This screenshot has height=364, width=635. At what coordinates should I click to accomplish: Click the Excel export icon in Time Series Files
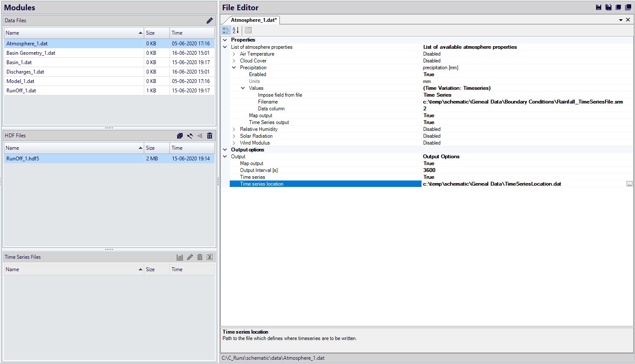[210, 257]
